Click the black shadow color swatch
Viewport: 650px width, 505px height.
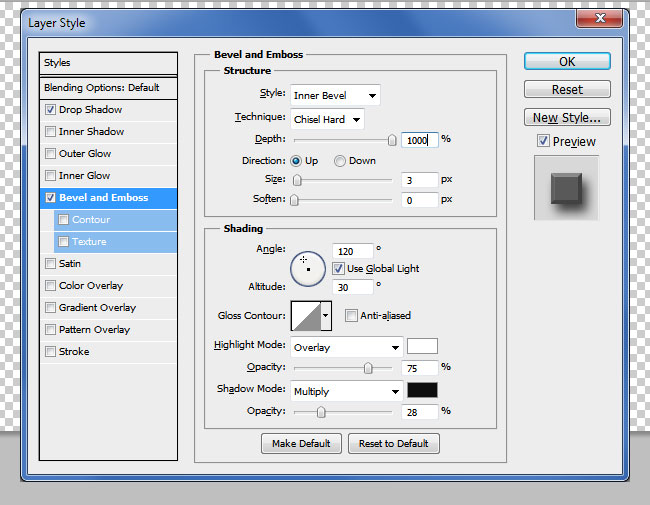422,391
